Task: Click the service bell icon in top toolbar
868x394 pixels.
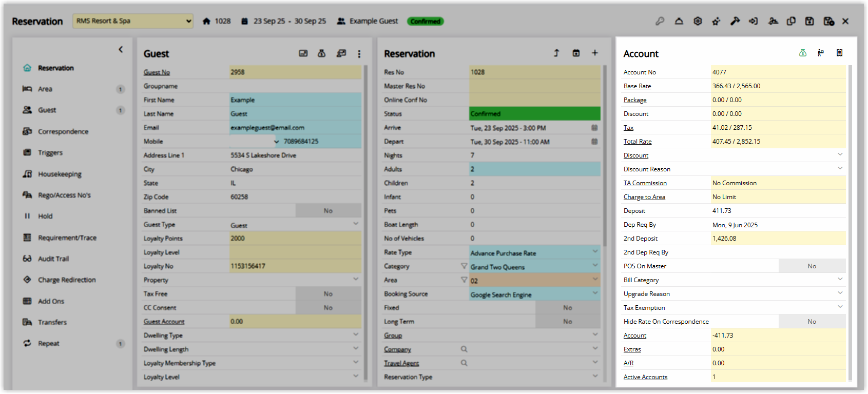Action: pos(679,21)
